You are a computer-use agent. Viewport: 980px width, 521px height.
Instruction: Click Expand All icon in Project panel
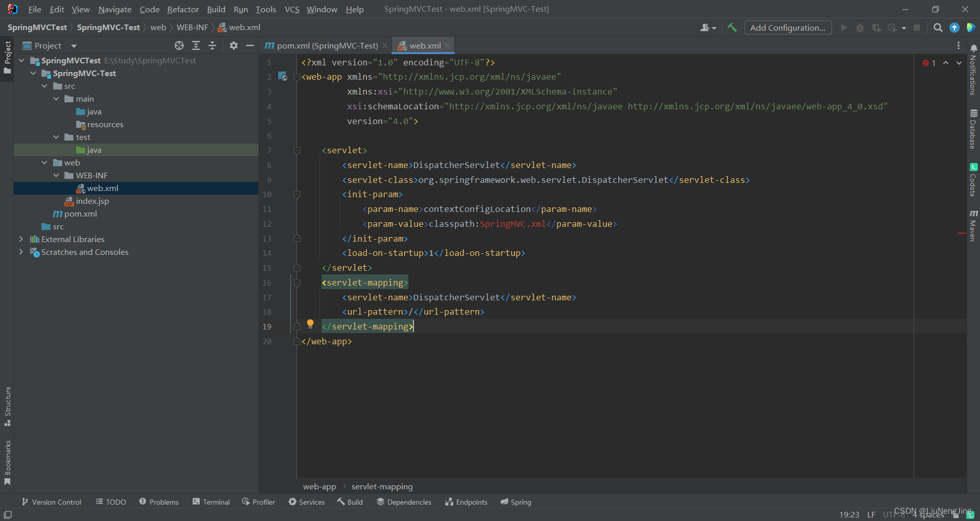(x=196, y=45)
